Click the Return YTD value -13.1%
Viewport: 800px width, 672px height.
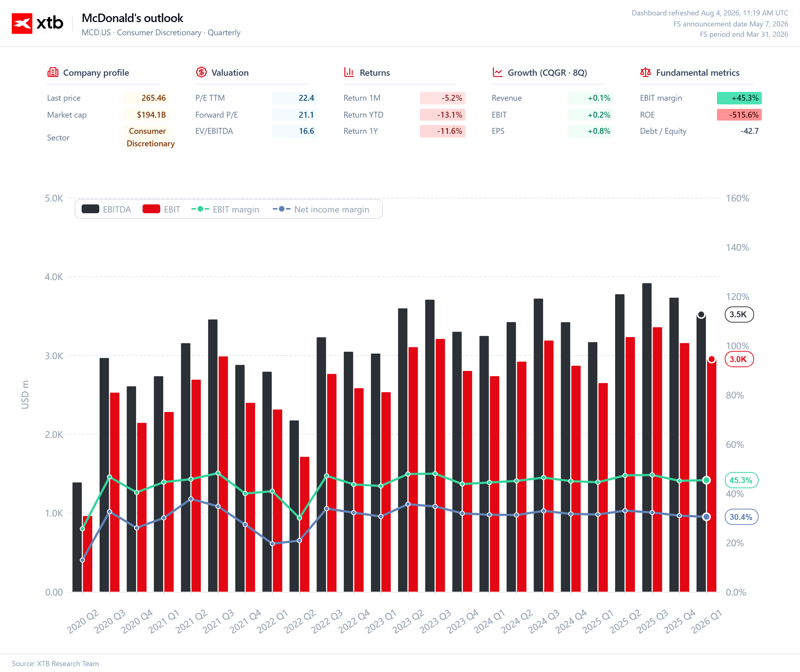point(442,115)
